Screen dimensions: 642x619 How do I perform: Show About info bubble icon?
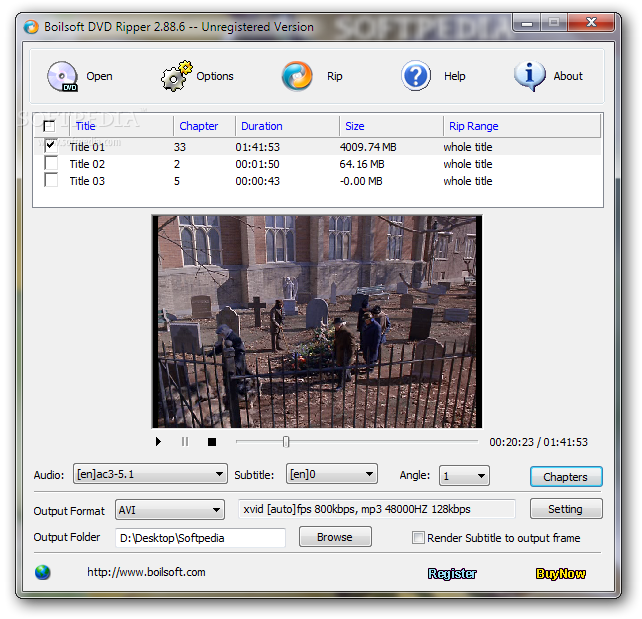click(530, 76)
